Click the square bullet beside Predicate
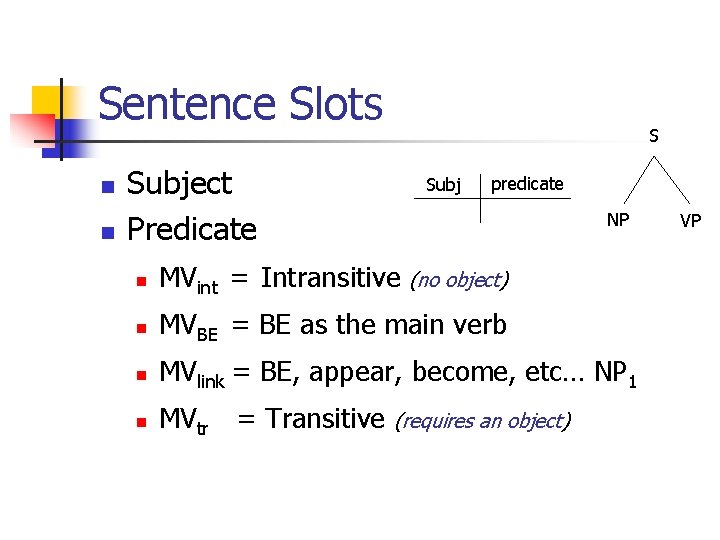 (109, 232)
